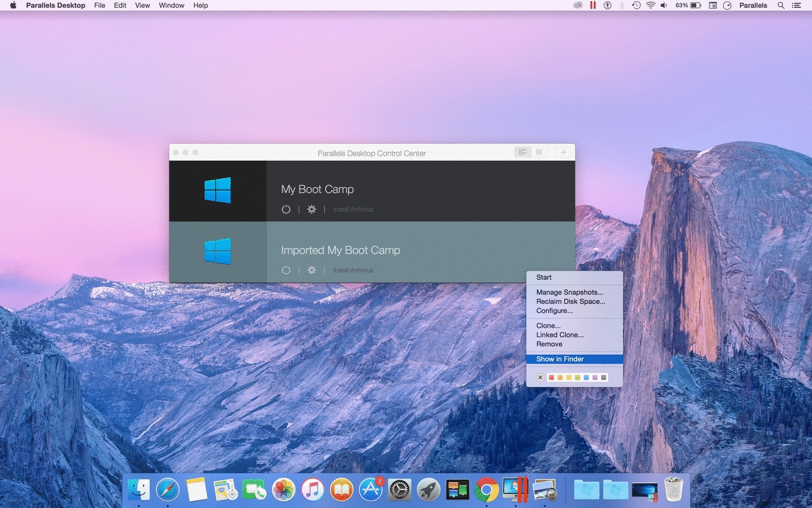Viewport: 812px width, 508px height.
Task: Click the Time Machine menu bar icon
Action: (636, 5)
